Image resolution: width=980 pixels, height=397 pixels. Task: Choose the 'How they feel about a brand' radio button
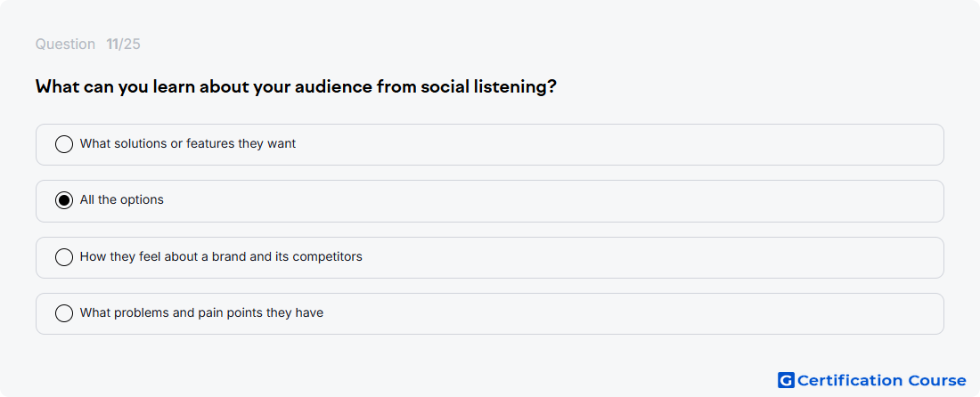click(64, 257)
